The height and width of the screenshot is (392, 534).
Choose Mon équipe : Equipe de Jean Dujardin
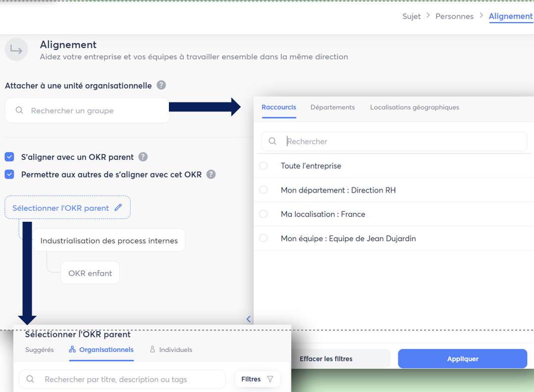pyautogui.click(x=264, y=238)
